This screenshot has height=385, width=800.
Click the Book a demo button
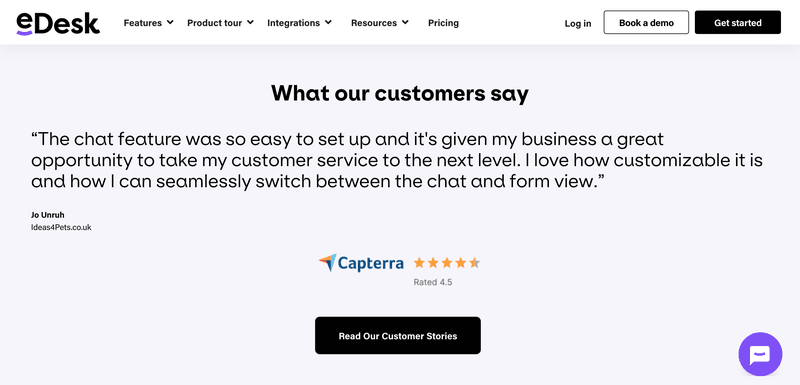646,22
